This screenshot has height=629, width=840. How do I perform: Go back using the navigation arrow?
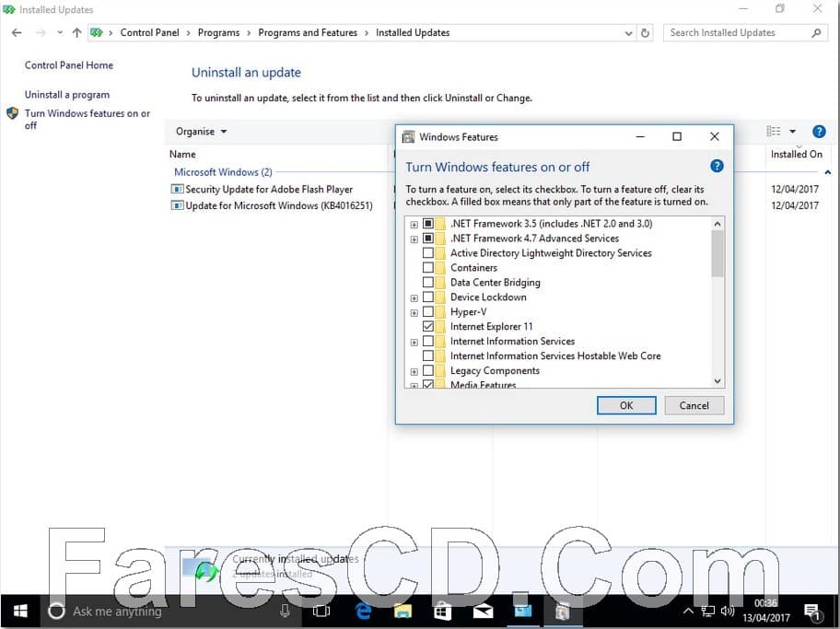pos(17,32)
